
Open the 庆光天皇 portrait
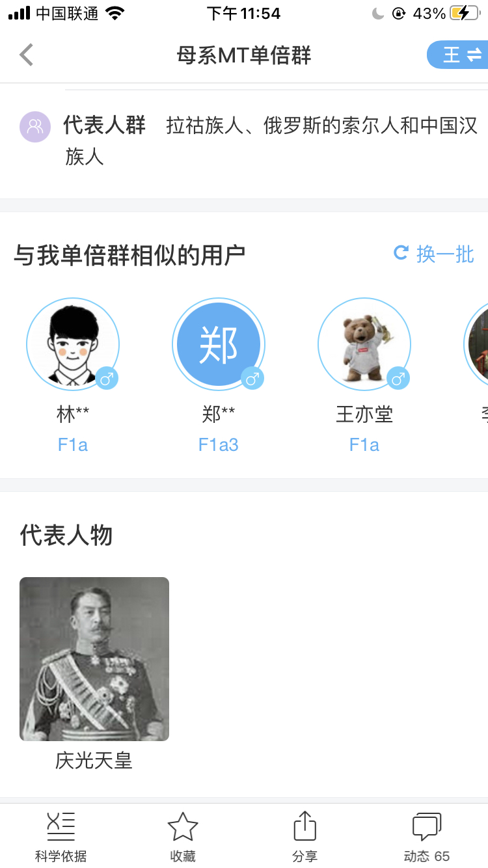[x=94, y=659]
